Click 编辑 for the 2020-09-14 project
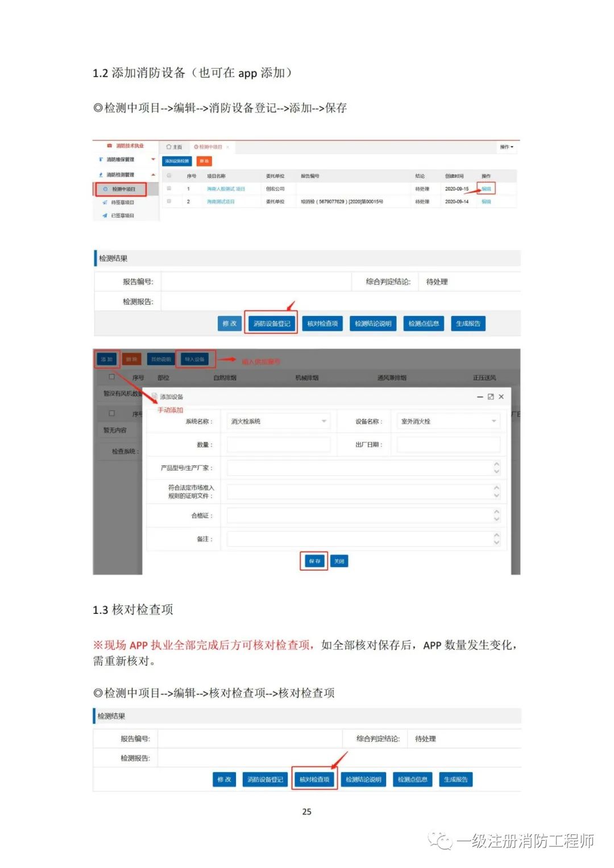 (x=486, y=202)
